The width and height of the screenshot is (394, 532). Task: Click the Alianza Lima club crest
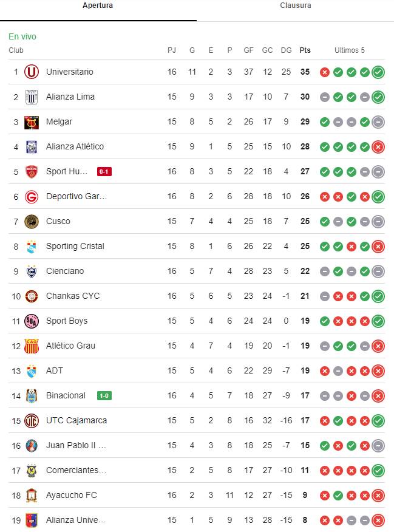click(32, 97)
